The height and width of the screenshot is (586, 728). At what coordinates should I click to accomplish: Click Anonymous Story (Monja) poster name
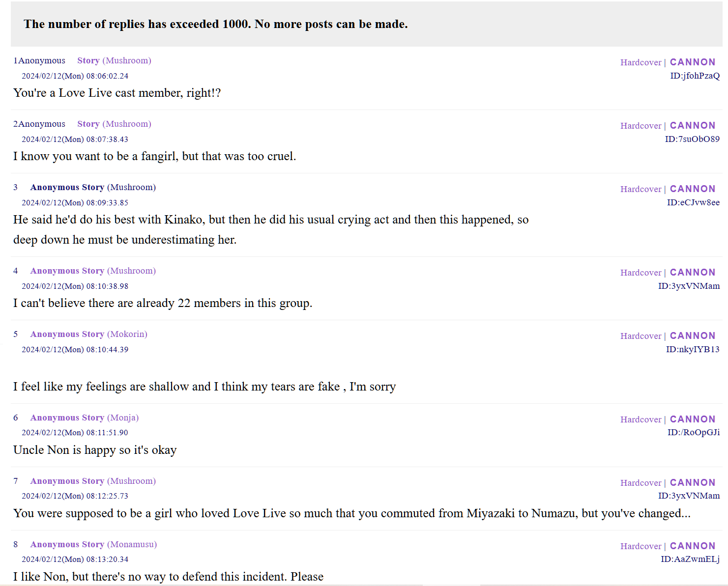click(85, 418)
